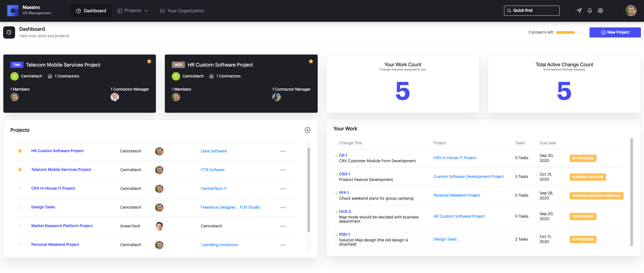The width and height of the screenshot is (644, 273).
Task: Star the Market Research Platform Project row
Action: coord(20,226)
